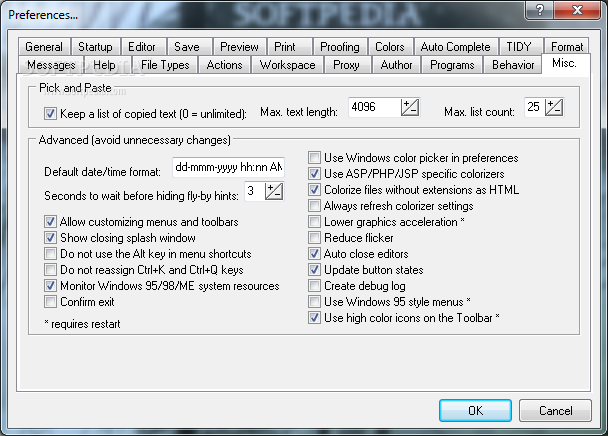Enable 'Confirm exit' checkbox

tap(52, 301)
